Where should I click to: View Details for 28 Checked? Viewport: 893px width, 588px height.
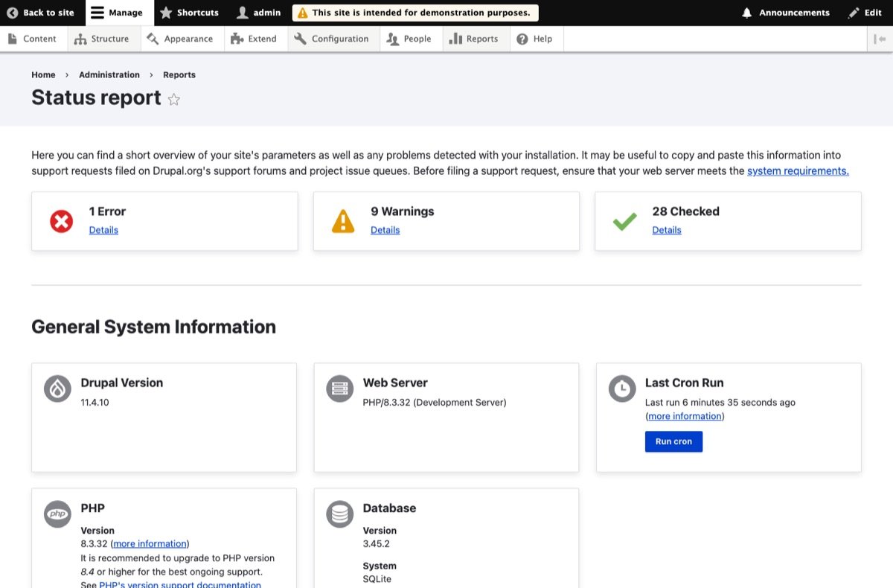[667, 230]
